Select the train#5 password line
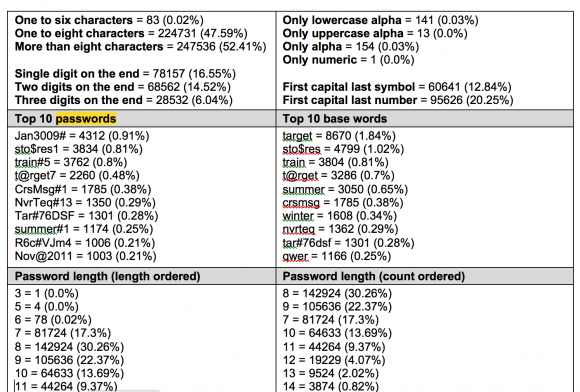 coord(71,162)
